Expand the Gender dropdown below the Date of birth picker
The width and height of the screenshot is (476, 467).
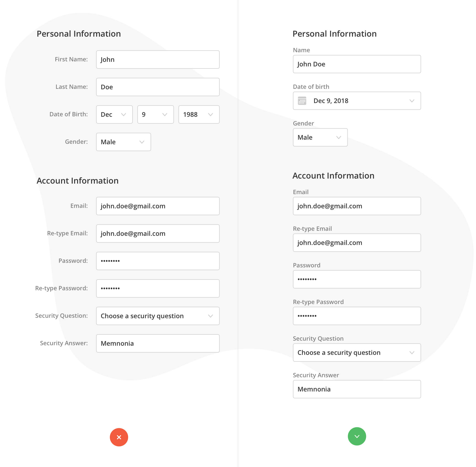[x=320, y=137]
